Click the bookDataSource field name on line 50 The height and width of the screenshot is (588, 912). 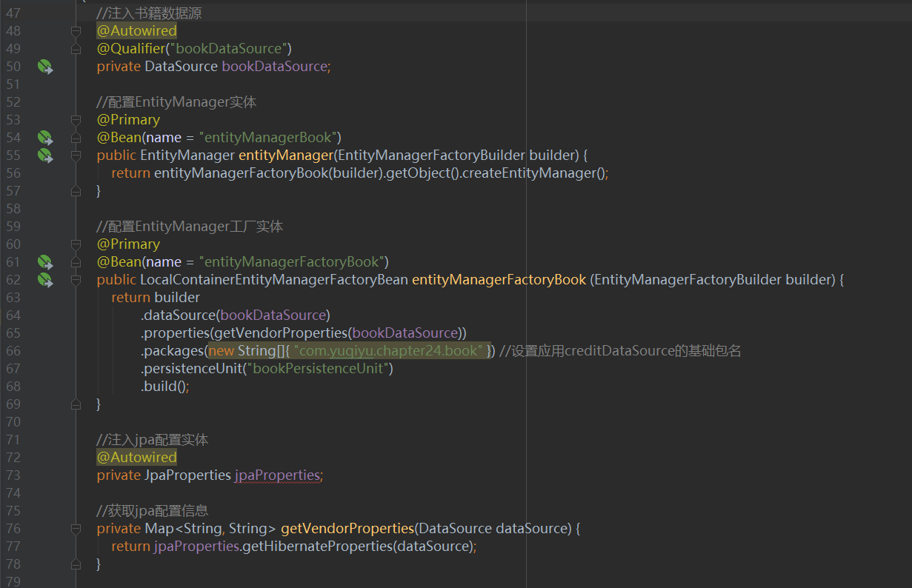click(x=275, y=67)
